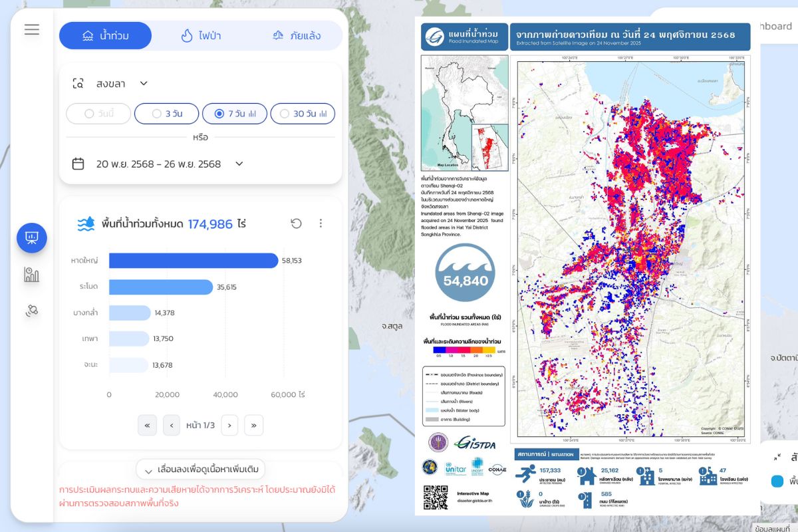Click the satellite sidebar icon

click(32, 311)
